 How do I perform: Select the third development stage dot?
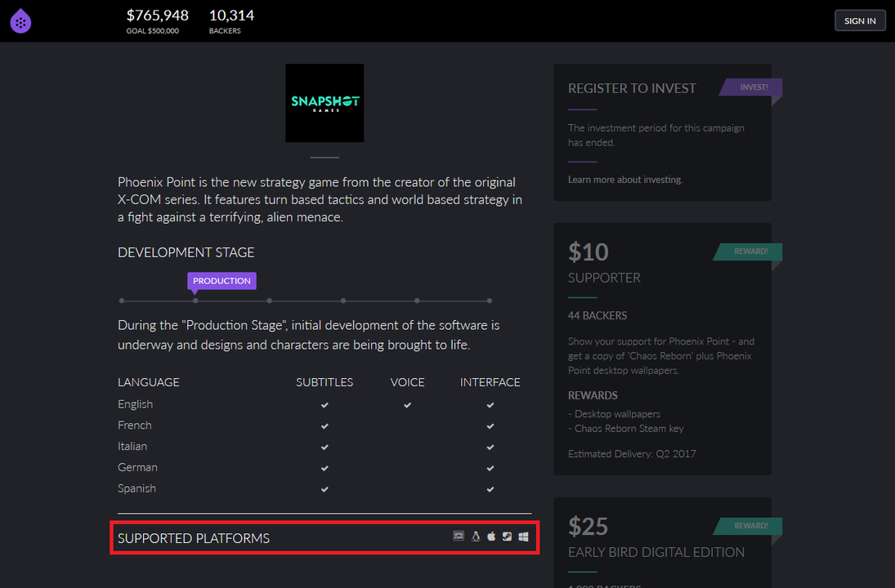(270, 301)
